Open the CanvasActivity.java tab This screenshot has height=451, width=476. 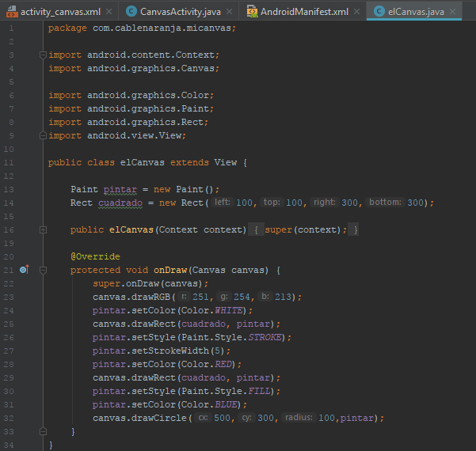point(181,12)
